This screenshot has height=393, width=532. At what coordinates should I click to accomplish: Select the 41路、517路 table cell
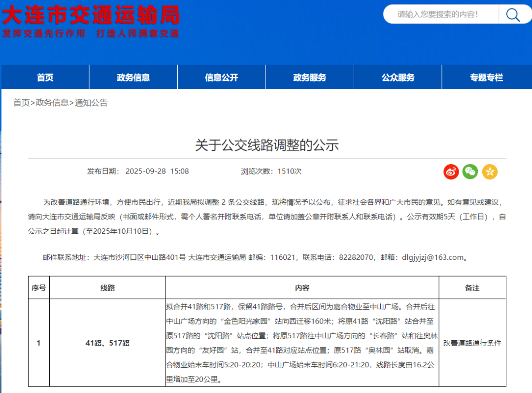[107, 343]
